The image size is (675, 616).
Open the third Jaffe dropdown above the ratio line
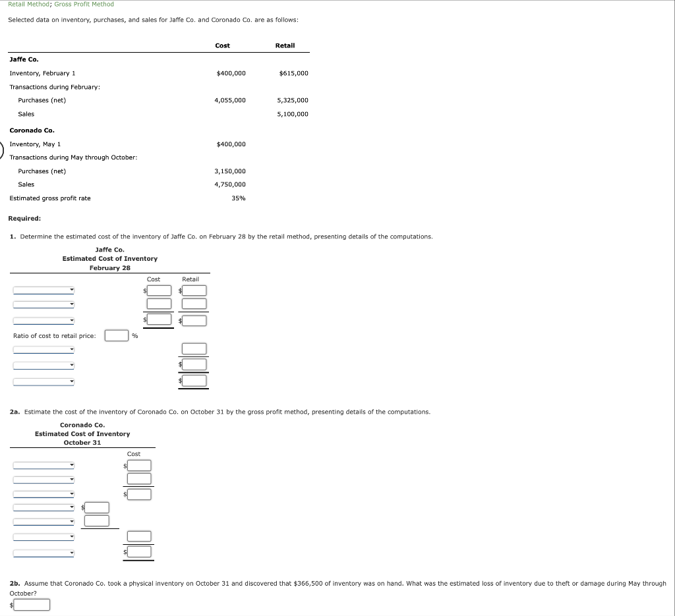coord(43,320)
